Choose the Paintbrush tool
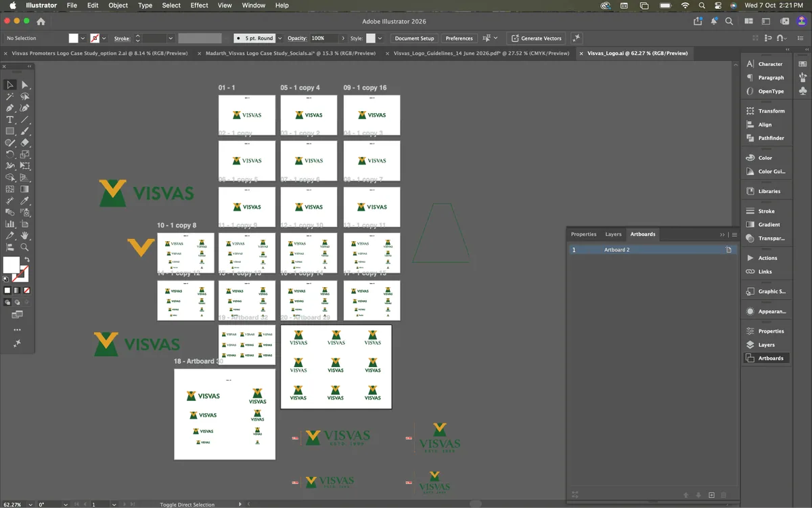Viewport: 812px width, 508px height. [x=24, y=131]
